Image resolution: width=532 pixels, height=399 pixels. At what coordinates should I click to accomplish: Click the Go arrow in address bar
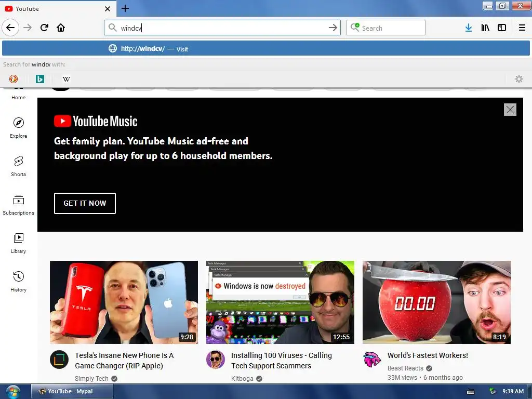(x=333, y=28)
